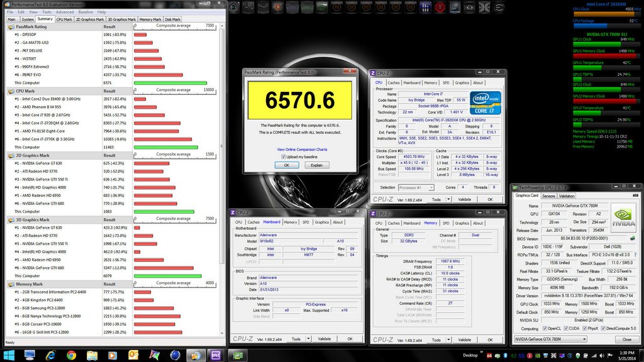Open Outlook from the taskbar
The image size is (644, 362).
[133, 355]
